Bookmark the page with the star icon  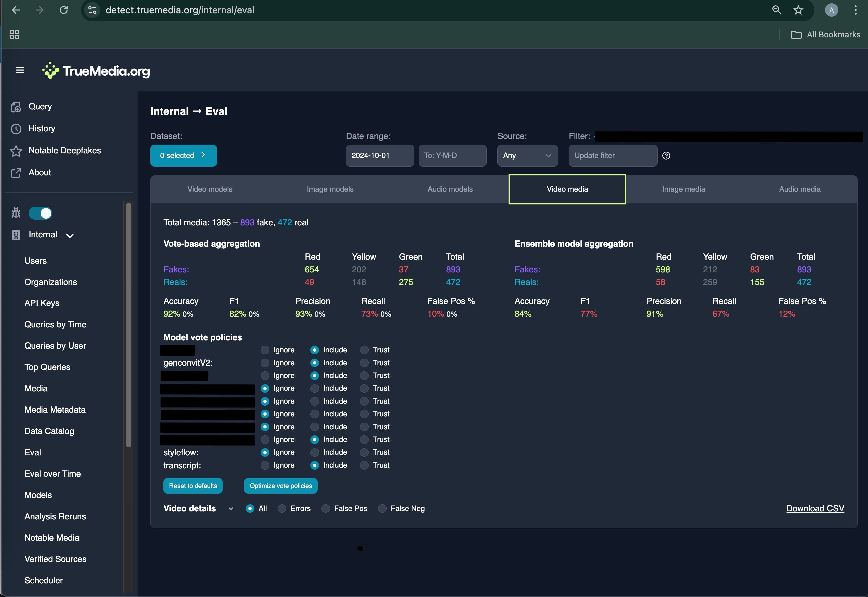click(x=798, y=10)
